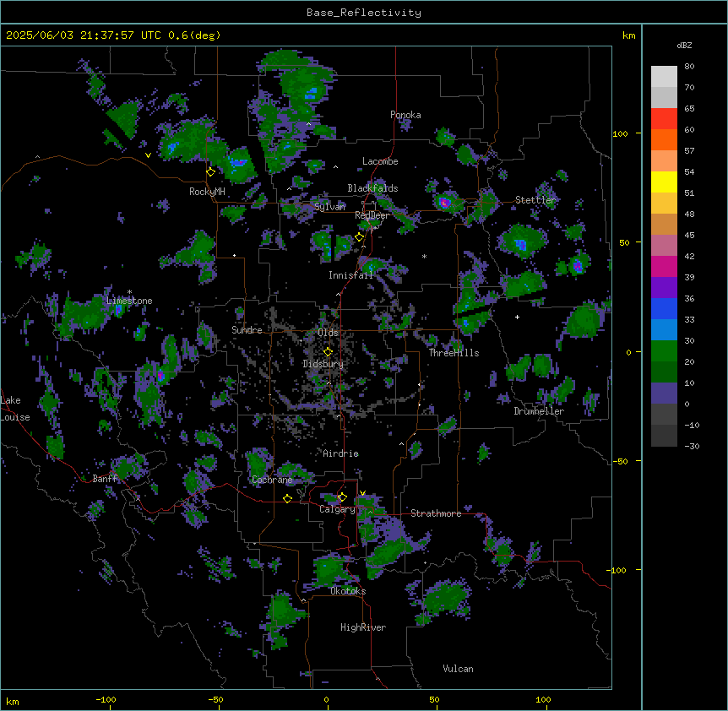This screenshot has height=711, width=728.
Task: Click the Olds label
Action: (x=328, y=333)
